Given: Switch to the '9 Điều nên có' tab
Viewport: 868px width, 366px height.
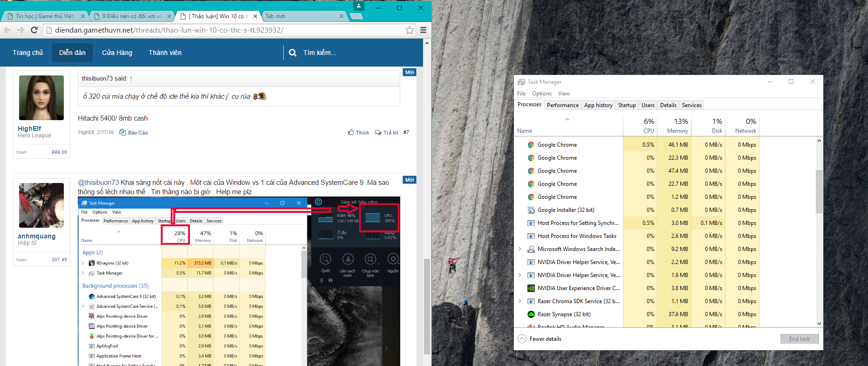Looking at the screenshot, I should [131, 16].
